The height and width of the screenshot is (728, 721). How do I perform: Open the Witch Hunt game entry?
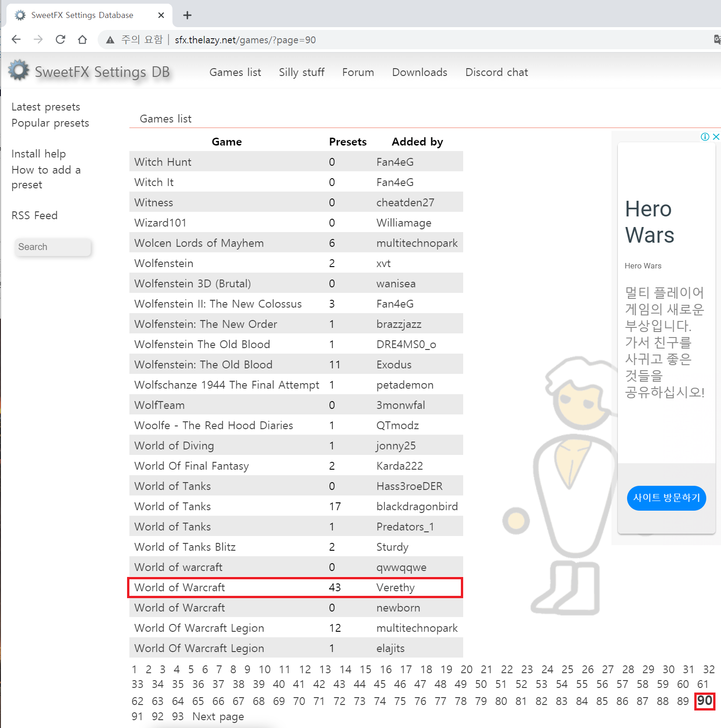163,162
